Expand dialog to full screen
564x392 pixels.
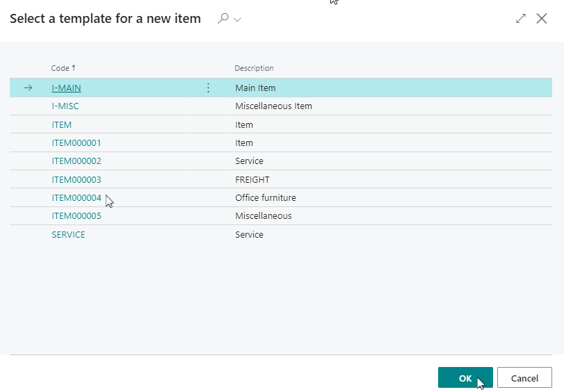click(x=521, y=18)
